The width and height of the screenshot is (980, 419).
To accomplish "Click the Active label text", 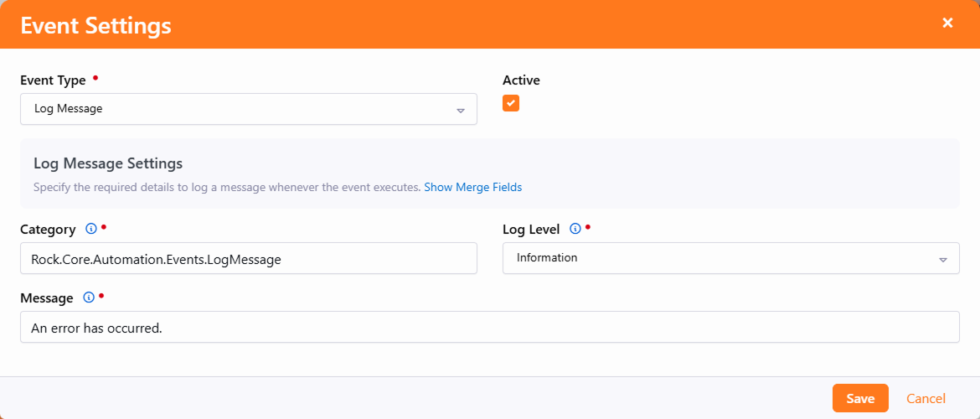I will pyautogui.click(x=521, y=80).
